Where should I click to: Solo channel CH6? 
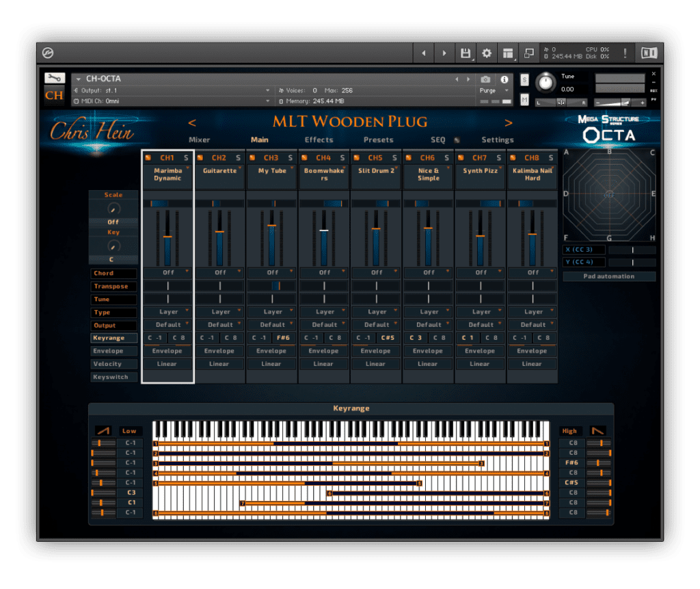446,158
